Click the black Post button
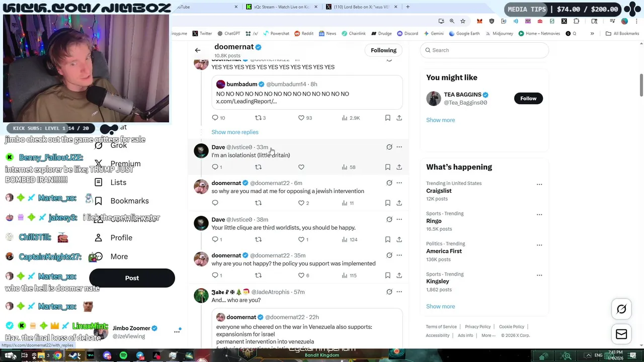The width and height of the screenshot is (644, 362). 132,278
